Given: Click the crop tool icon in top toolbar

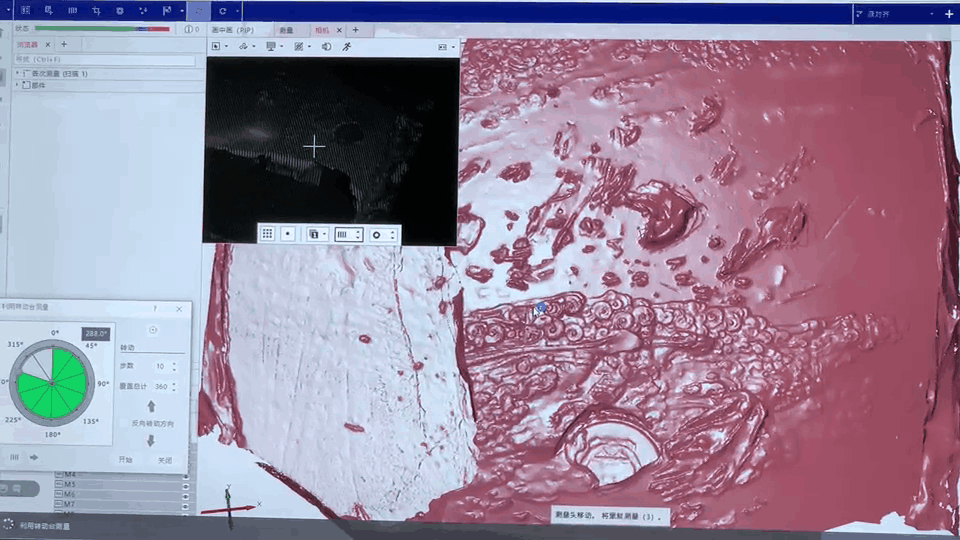Looking at the screenshot, I should (x=96, y=11).
